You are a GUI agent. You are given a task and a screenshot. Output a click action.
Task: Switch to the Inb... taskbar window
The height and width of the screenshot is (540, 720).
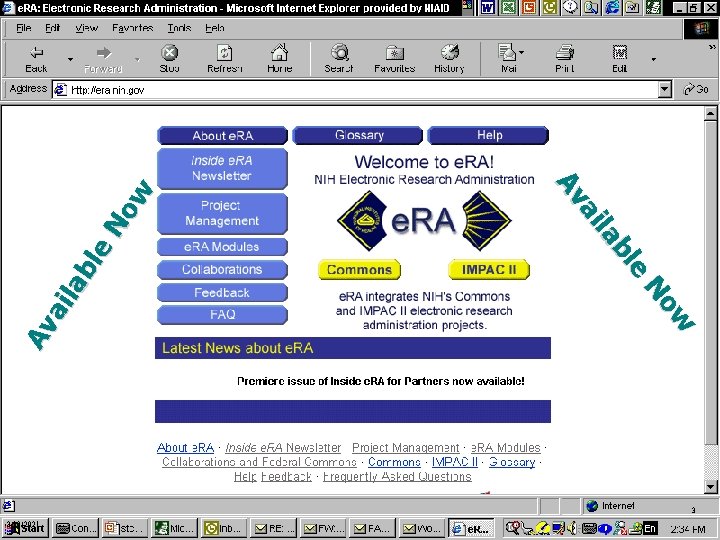(x=225, y=528)
